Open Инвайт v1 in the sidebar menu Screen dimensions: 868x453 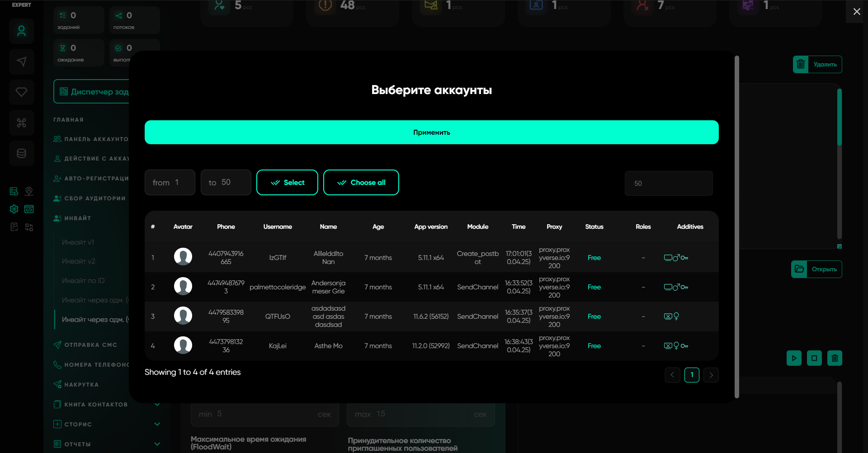pyautogui.click(x=78, y=242)
